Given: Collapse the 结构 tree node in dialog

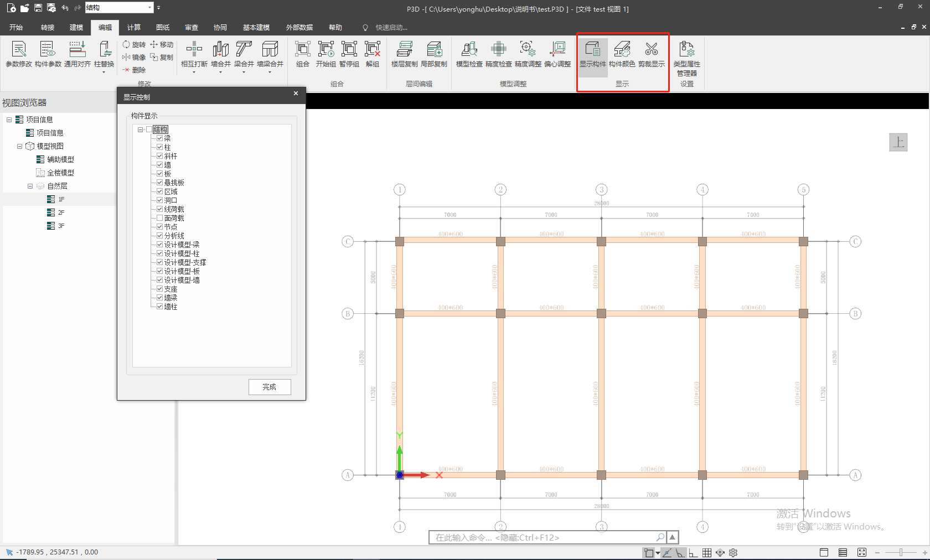Looking at the screenshot, I should point(141,129).
